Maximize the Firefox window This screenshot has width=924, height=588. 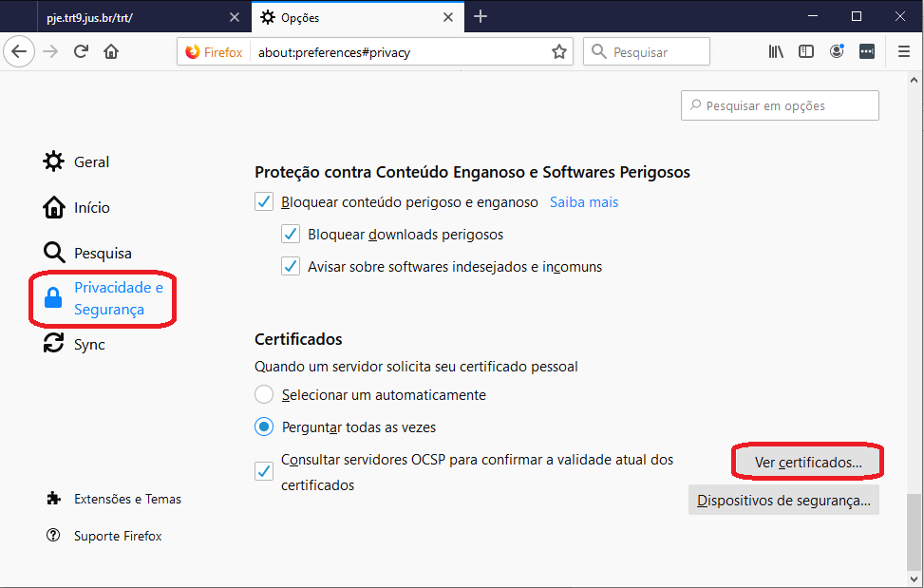click(857, 16)
